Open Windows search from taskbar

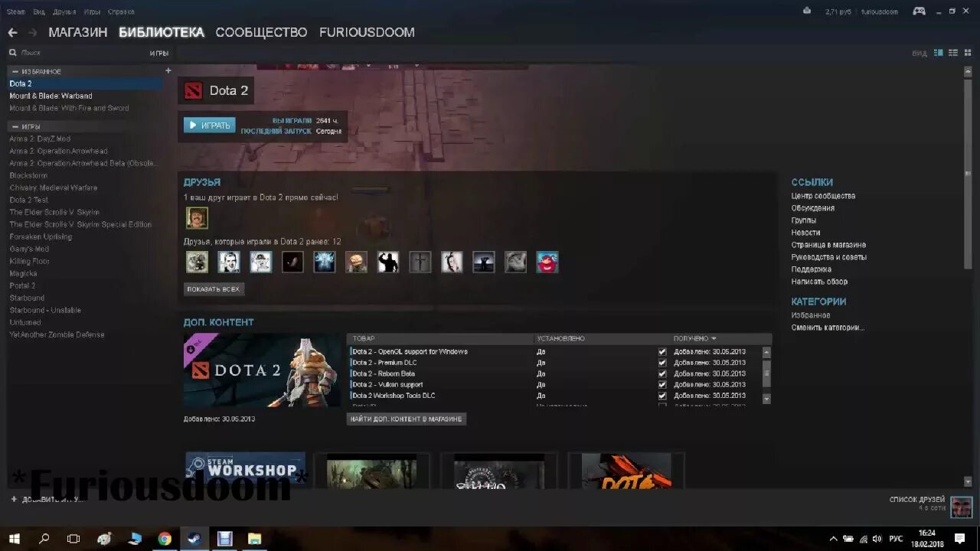[x=44, y=539]
